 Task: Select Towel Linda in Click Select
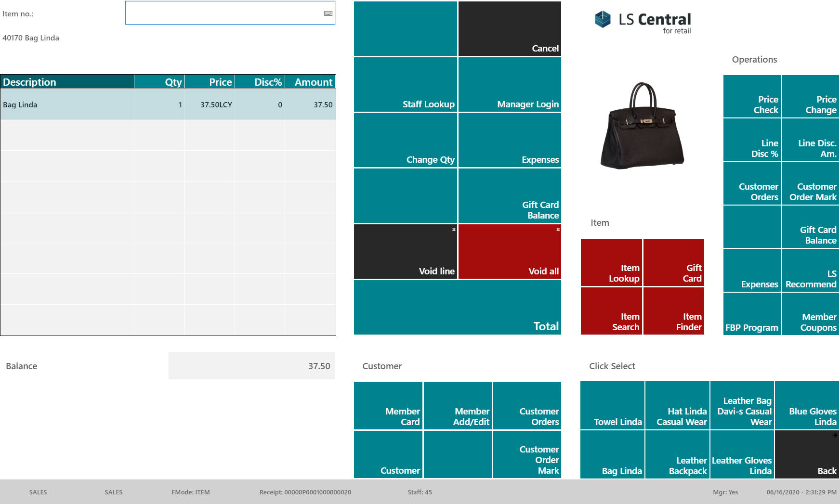[x=612, y=405]
